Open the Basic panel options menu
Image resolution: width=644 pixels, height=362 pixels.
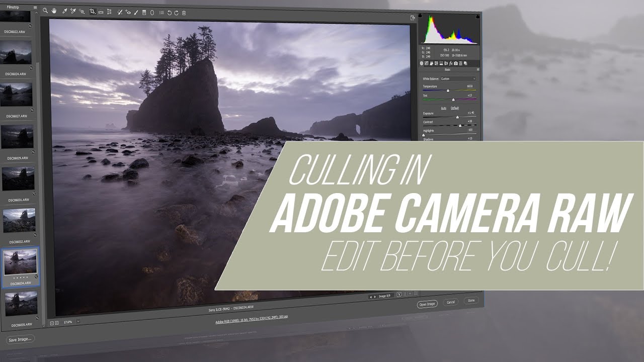(x=478, y=69)
